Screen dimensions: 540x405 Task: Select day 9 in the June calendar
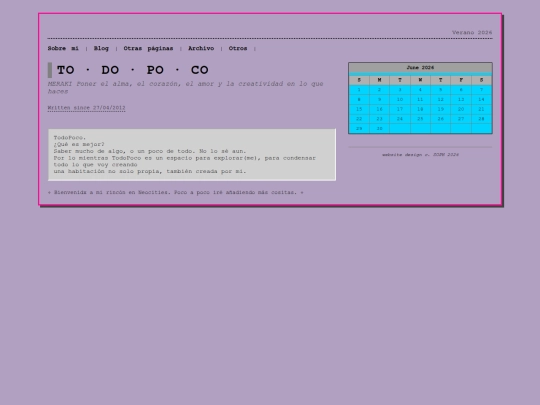tap(380, 100)
